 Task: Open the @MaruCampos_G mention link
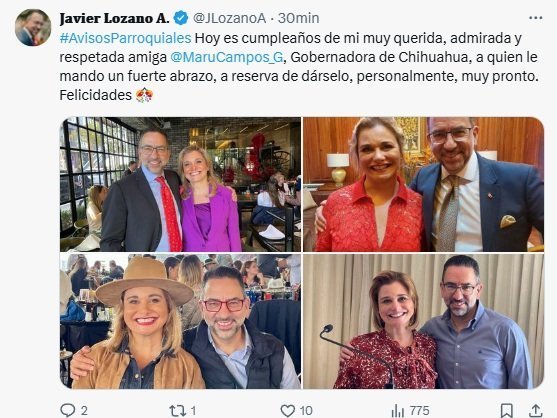coord(227,57)
